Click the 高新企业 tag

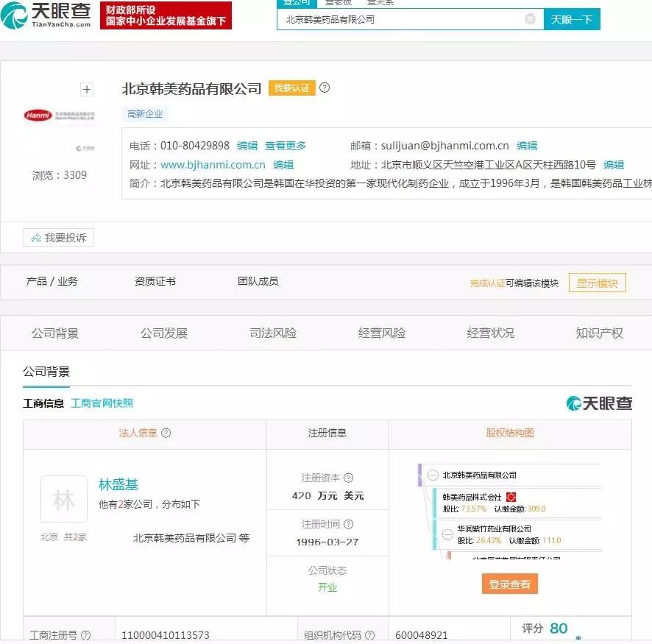point(145,114)
